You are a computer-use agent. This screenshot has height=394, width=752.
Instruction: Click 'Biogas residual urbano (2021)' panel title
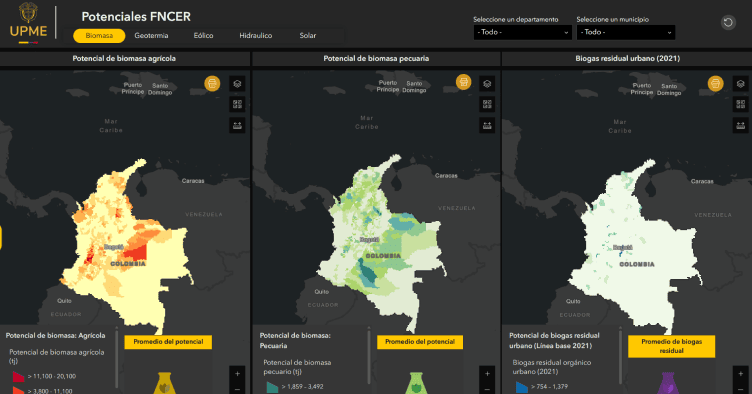pyautogui.click(x=628, y=58)
